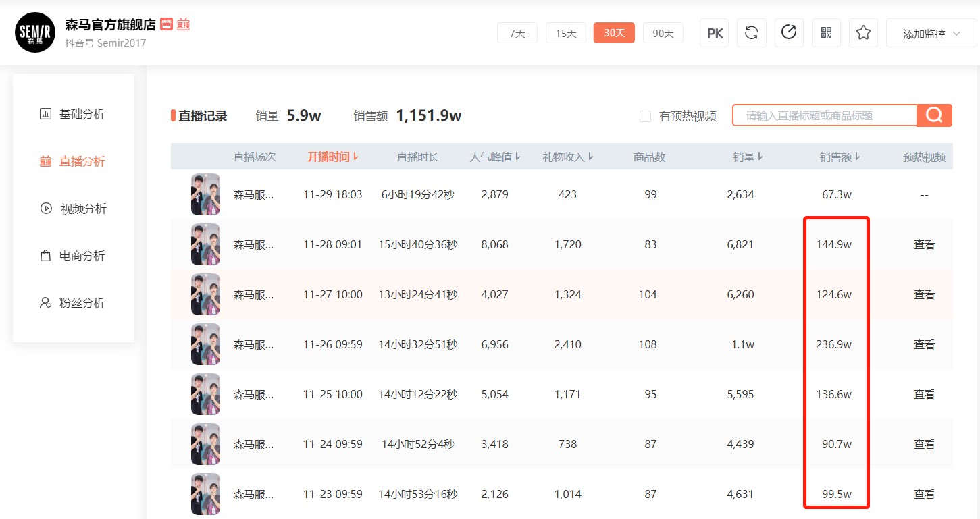Sort by 开播时间 column
Viewport: 980px width, 519px height.
333,157
